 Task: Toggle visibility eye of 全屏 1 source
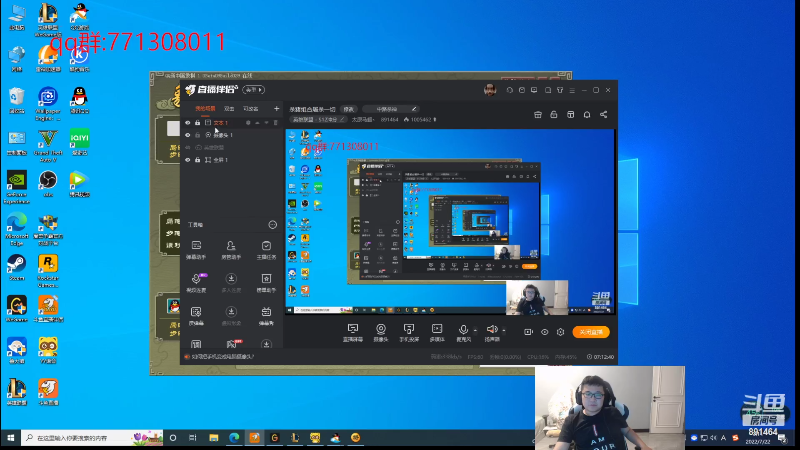pos(188,160)
